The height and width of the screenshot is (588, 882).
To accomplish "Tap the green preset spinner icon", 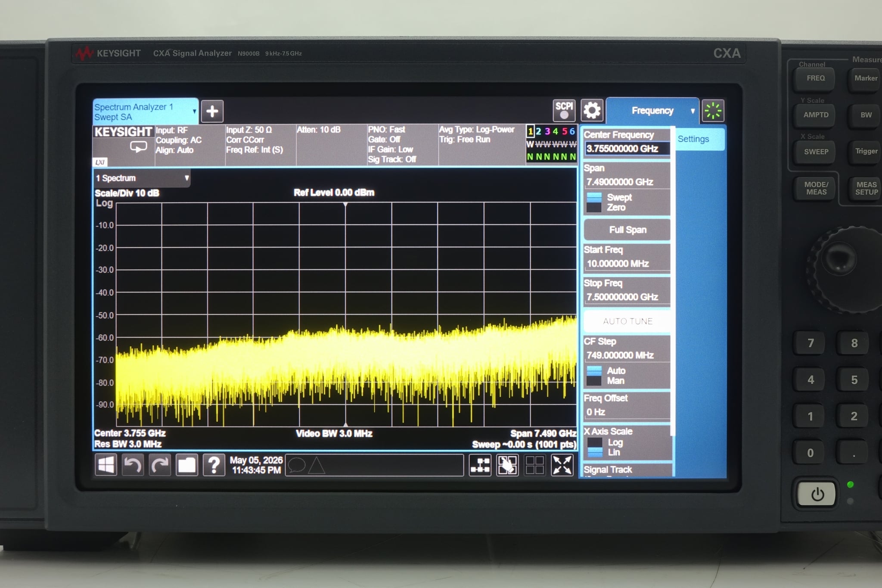I will pos(713,111).
